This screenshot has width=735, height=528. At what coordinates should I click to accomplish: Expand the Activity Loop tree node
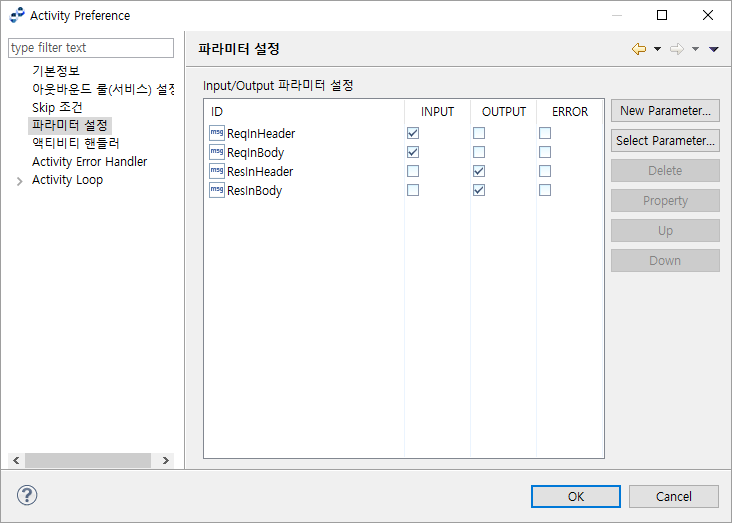point(19,181)
